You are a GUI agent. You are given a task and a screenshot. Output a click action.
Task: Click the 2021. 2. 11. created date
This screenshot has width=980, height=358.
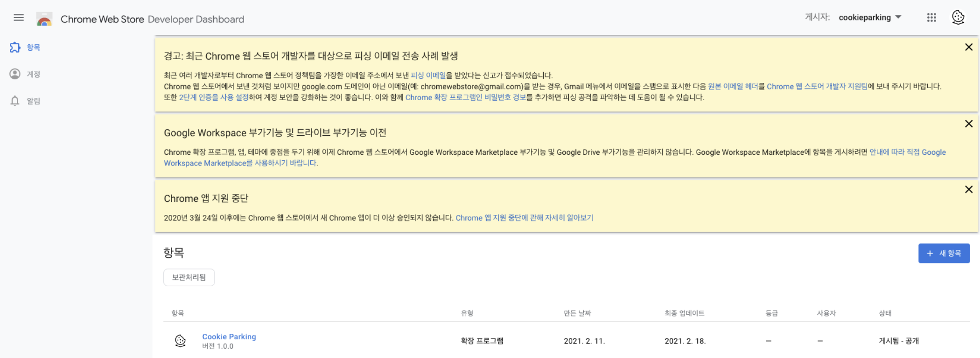click(584, 341)
